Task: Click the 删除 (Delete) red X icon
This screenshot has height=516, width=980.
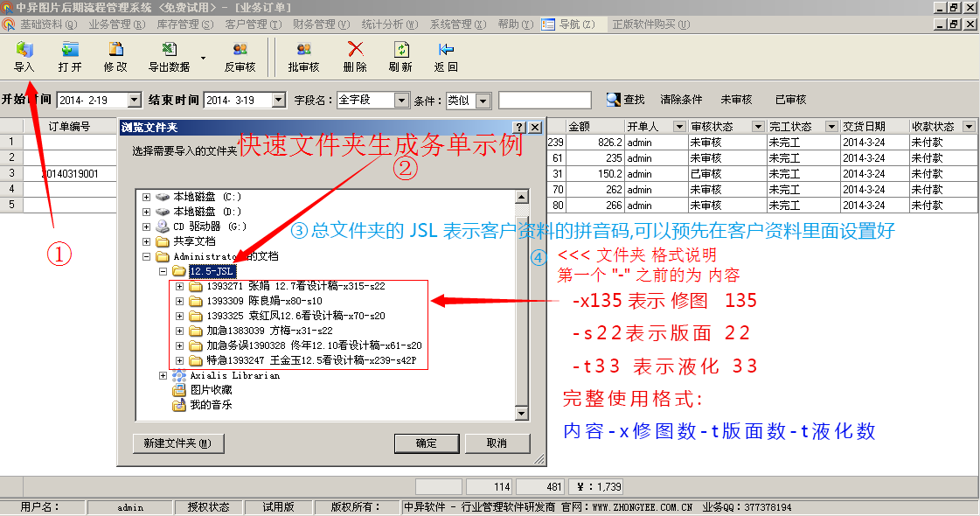Action: (355, 51)
